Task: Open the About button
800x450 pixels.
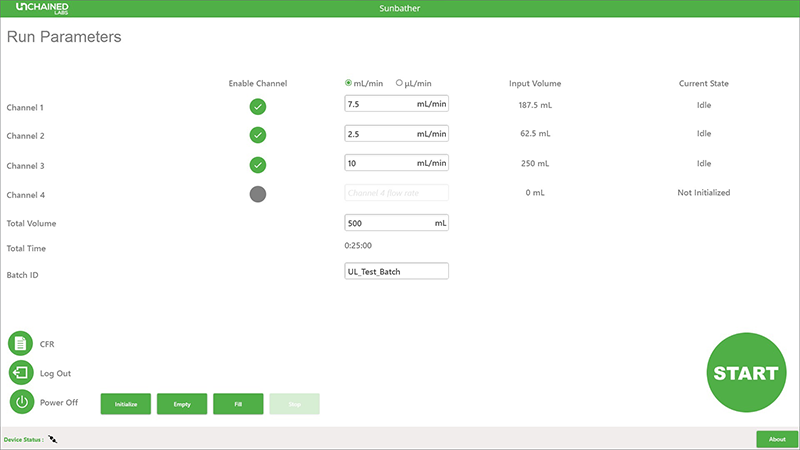Action: (777, 439)
